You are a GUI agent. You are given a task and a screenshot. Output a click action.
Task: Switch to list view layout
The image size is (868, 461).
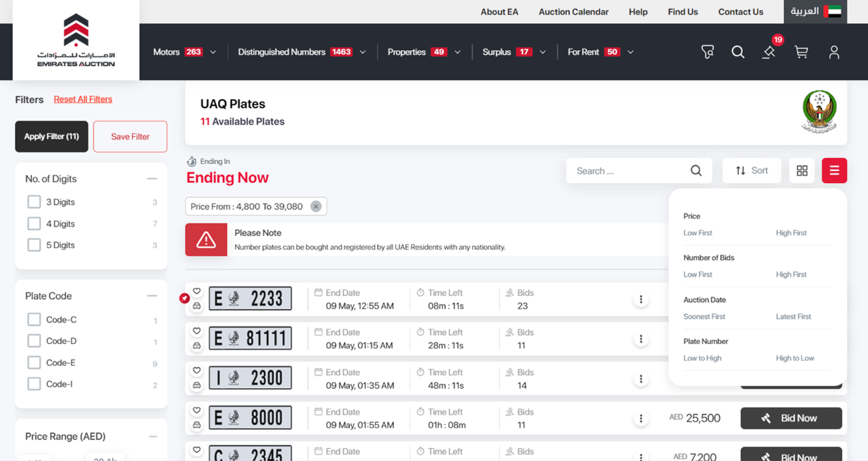[x=834, y=171]
